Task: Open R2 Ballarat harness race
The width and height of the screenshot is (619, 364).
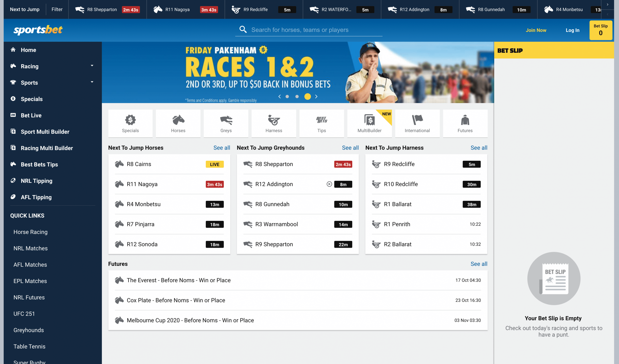Action: tap(426, 244)
